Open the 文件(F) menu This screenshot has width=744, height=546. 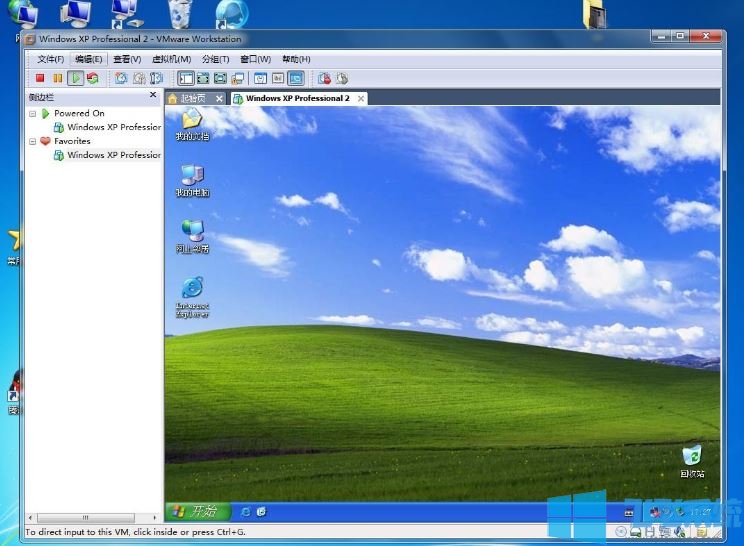[x=50, y=59]
